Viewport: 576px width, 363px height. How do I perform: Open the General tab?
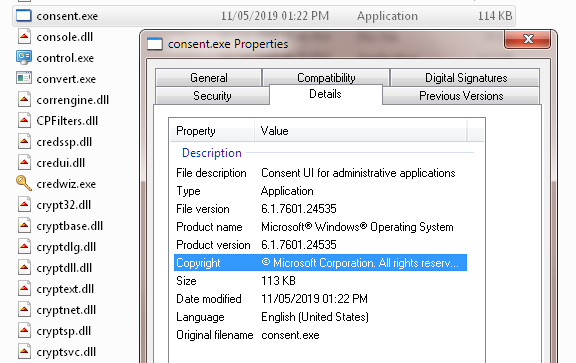[x=209, y=78]
